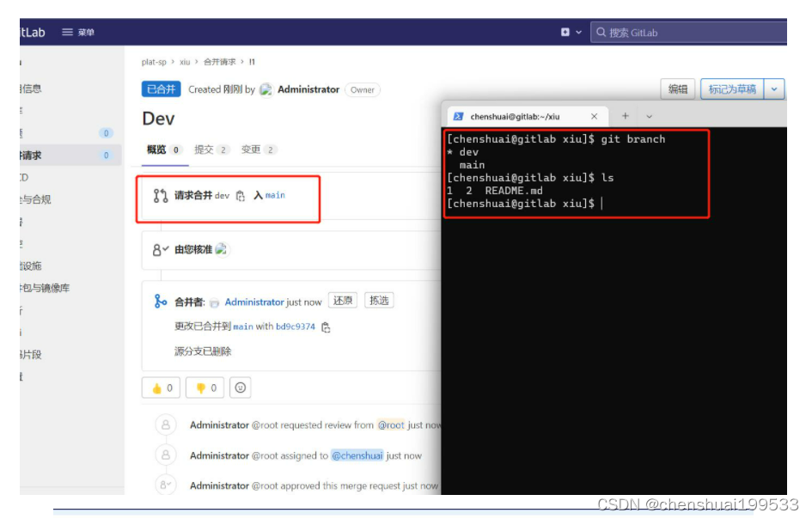This screenshot has width=812, height=519.
Task: Switch to the Commits tab
Action: [211, 150]
